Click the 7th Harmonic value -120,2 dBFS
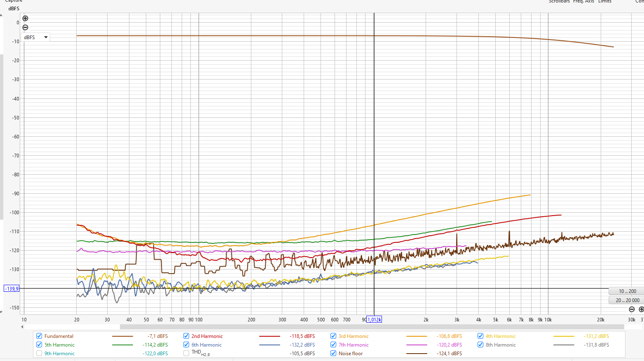This screenshot has width=644, height=361. click(449, 345)
